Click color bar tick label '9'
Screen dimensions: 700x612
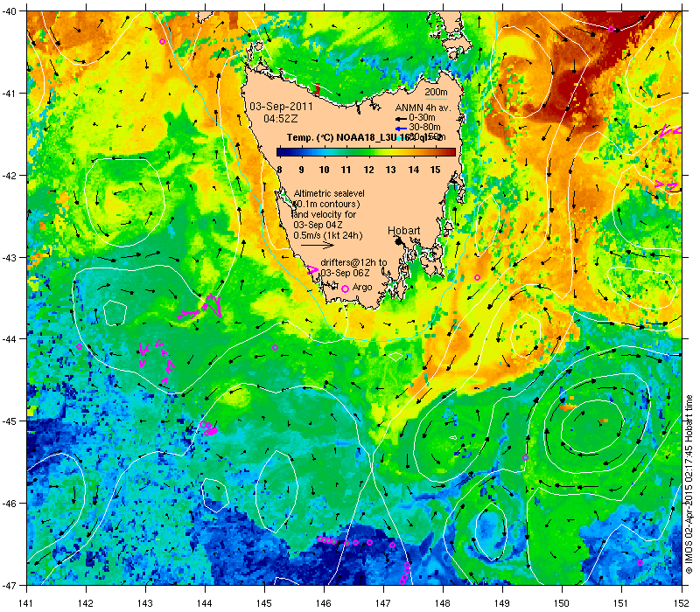(x=301, y=170)
